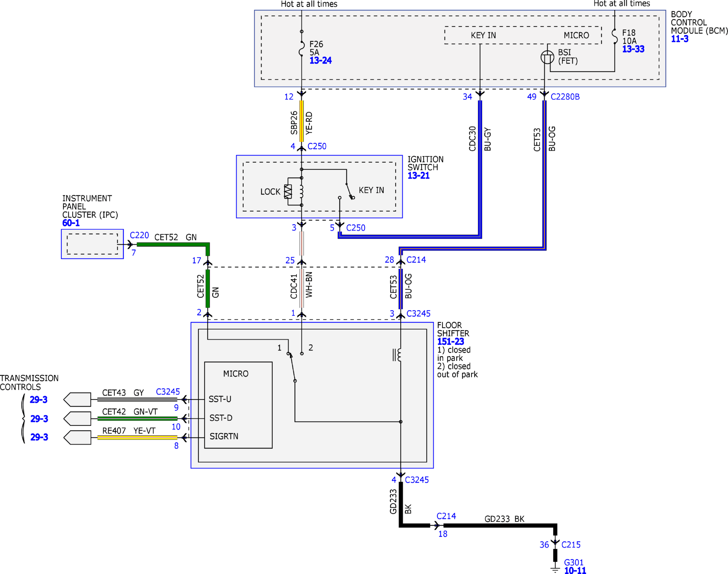Click the CDC41 circuit label

(294, 286)
